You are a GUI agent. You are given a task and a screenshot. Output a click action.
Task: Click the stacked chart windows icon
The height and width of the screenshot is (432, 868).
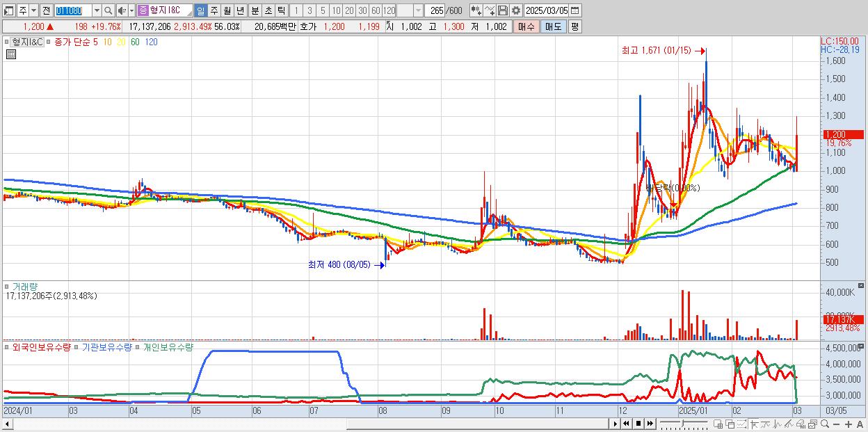tap(812, 424)
